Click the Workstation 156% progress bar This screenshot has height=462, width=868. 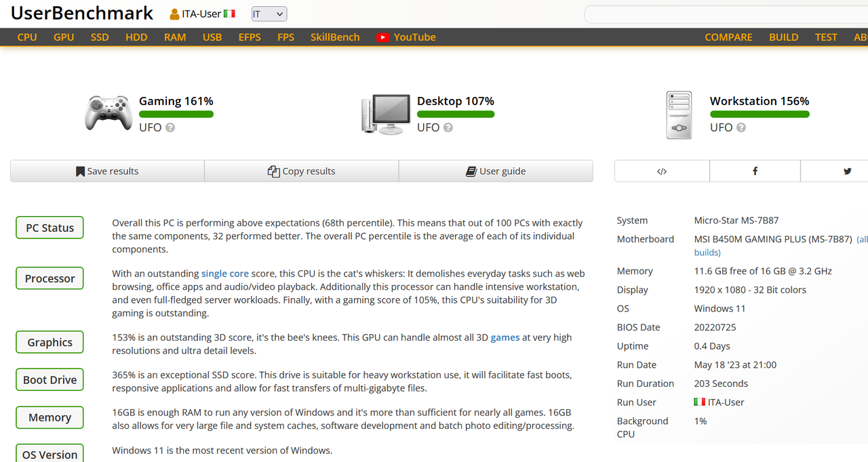coord(759,114)
